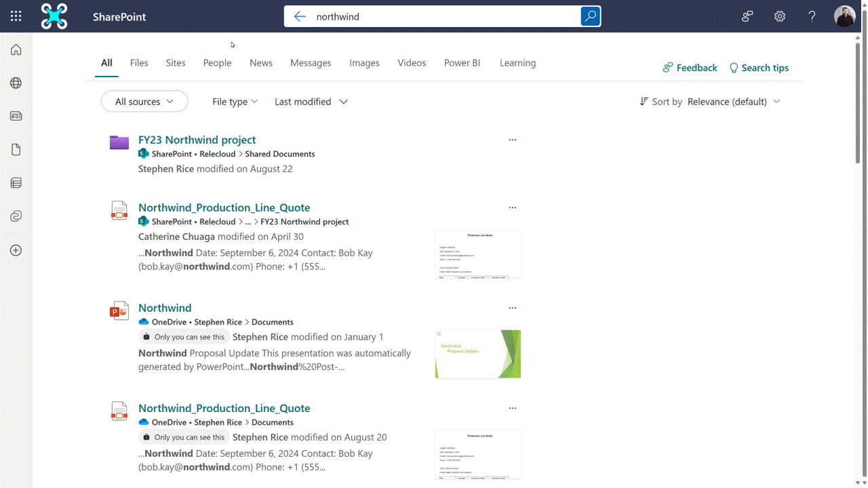Viewport: 868px width, 488px height.
Task: Go to Home in left rail
Action: (16, 49)
